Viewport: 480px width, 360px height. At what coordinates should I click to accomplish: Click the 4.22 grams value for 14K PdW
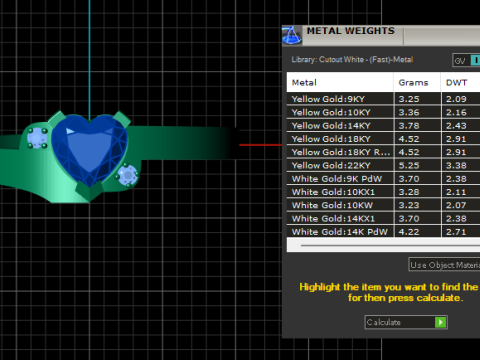(409, 232)
